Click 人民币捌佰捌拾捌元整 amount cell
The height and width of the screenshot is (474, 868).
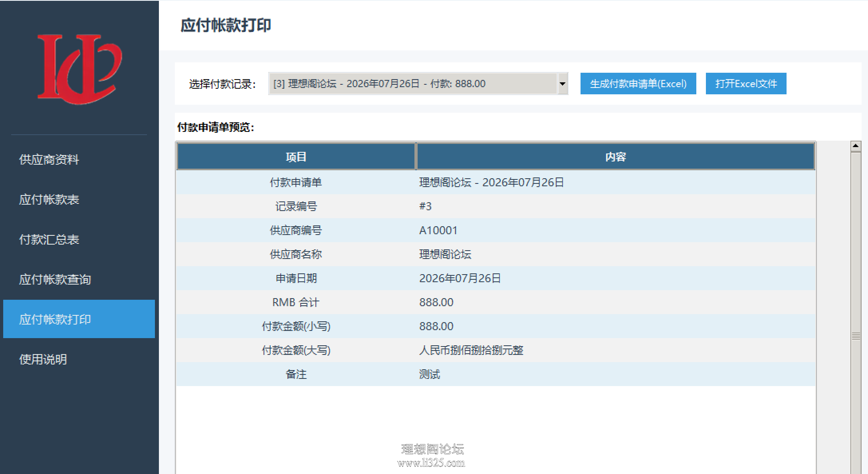click(x=471, y=350)
